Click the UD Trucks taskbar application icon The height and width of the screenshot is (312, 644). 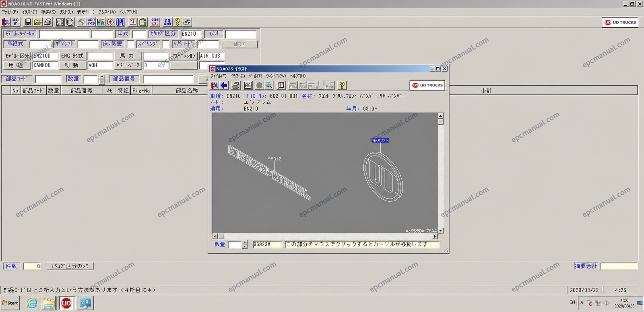tap(66, 303)
